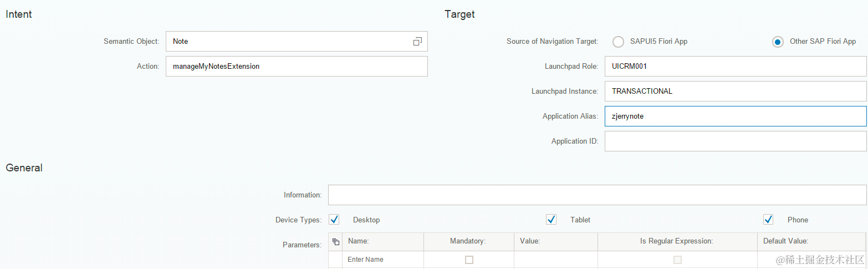Click the Launchpad Role field UICRM001
Screen dimensions: 868x269
pos(736,67)
